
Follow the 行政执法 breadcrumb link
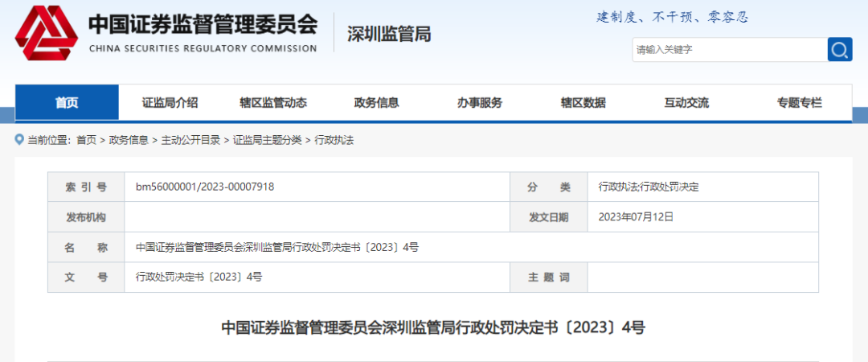click(334, 140)
